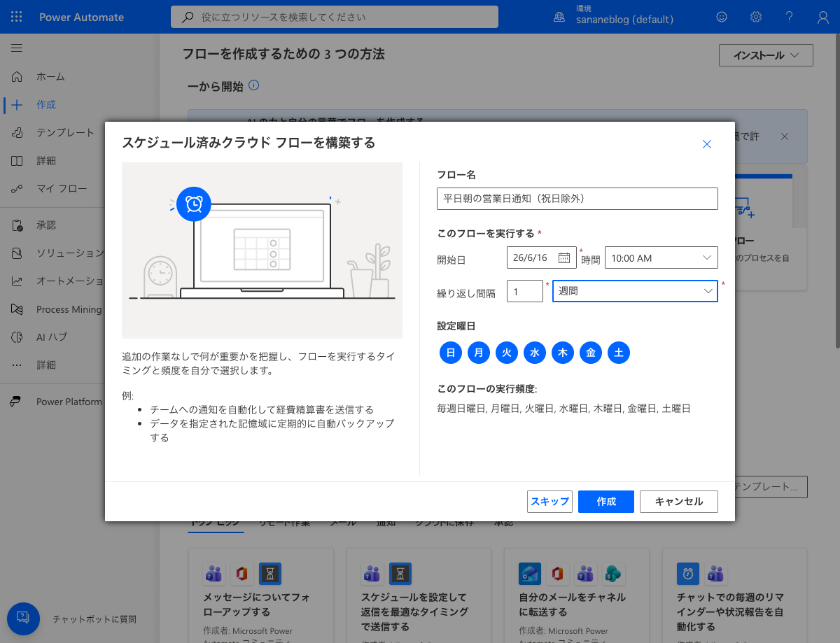Click the ellipsis more icon in sidebar
Screen dimensions: 840x643
pos(17,365)
